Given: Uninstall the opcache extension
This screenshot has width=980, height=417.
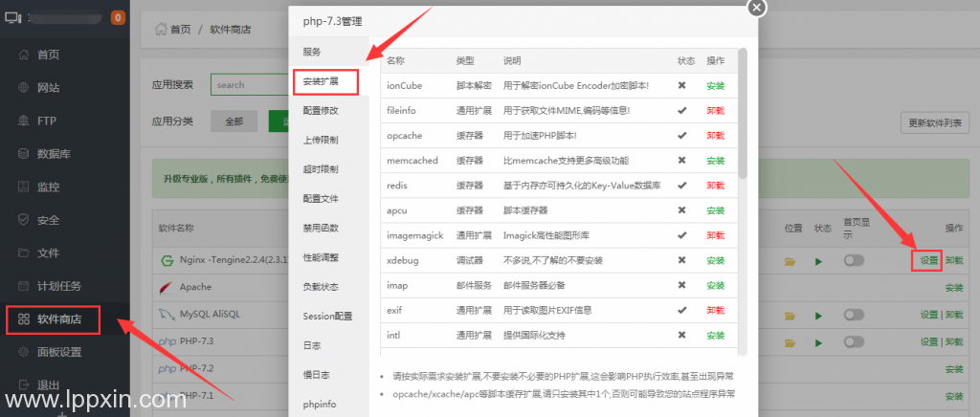Looking at the screenshot, I should point(715,136).
